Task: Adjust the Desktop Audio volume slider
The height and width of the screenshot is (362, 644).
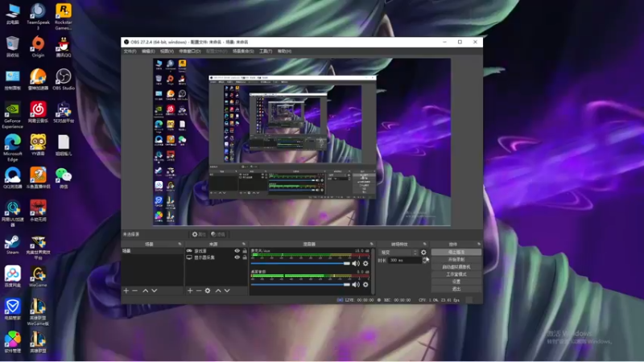Action: (300, 285)
